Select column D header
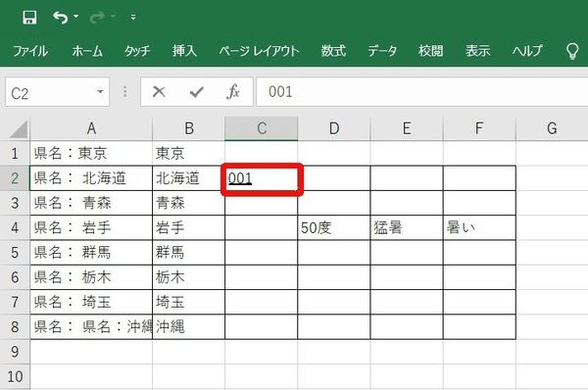The image size is (588, 390). [x=334, y=128]
